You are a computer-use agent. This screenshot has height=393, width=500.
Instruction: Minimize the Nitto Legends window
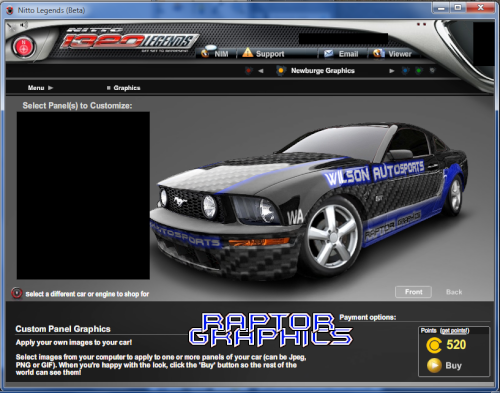tap(441, 7)
